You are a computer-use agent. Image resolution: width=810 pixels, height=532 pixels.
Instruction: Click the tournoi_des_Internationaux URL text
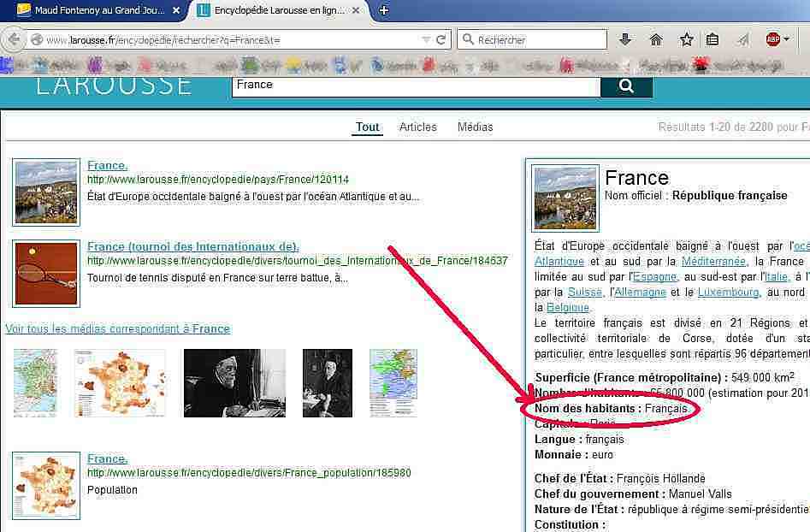pos(298,261)
